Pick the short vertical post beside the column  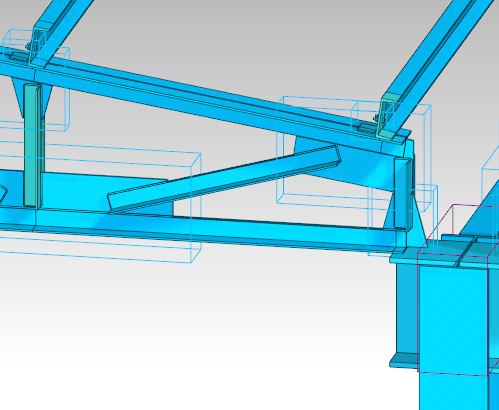pyautogui.click(x=403, y=193)
